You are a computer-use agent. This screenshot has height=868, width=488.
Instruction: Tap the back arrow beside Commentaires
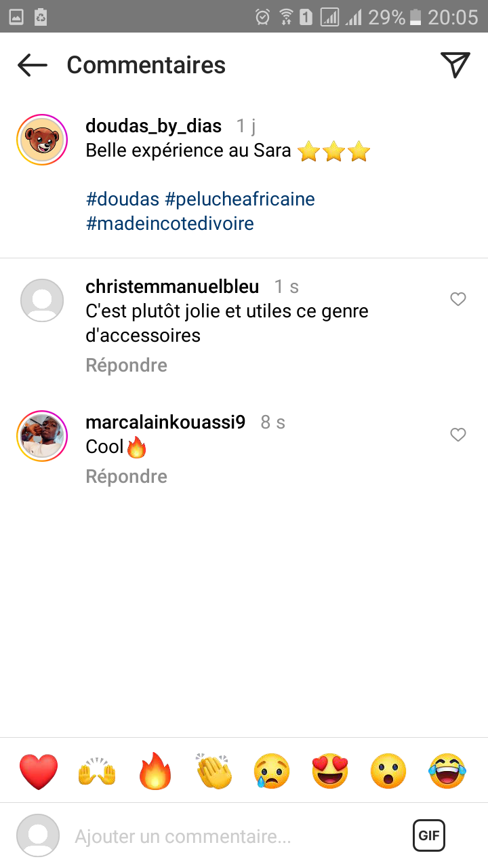[x=33, y=65]
